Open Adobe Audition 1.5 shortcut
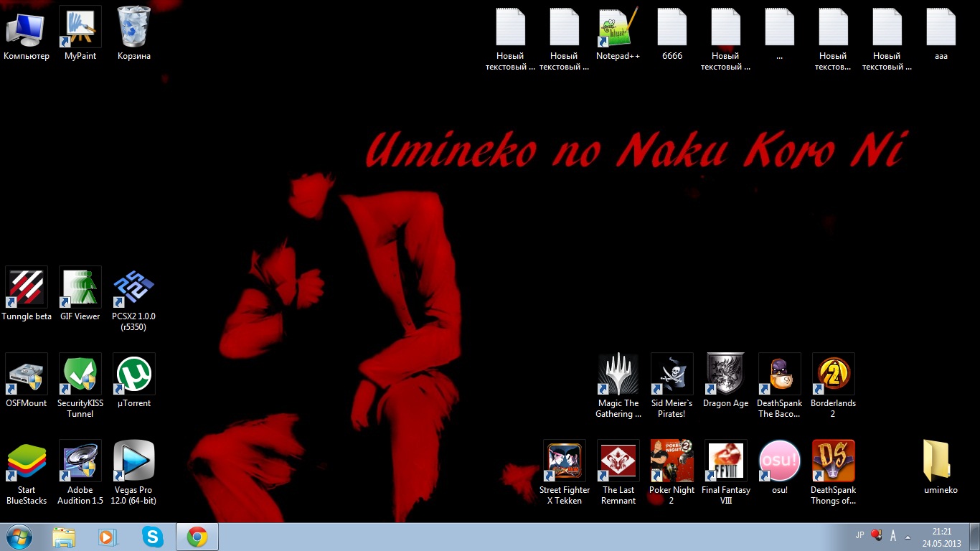980x551 pixels. (80, 473)
